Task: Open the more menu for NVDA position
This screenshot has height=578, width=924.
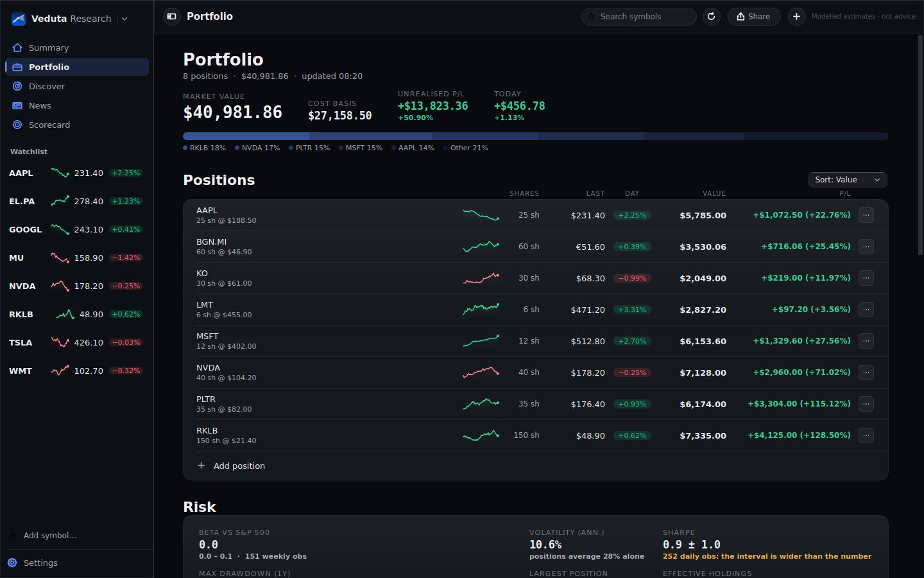Action: (x=866, y=372)
